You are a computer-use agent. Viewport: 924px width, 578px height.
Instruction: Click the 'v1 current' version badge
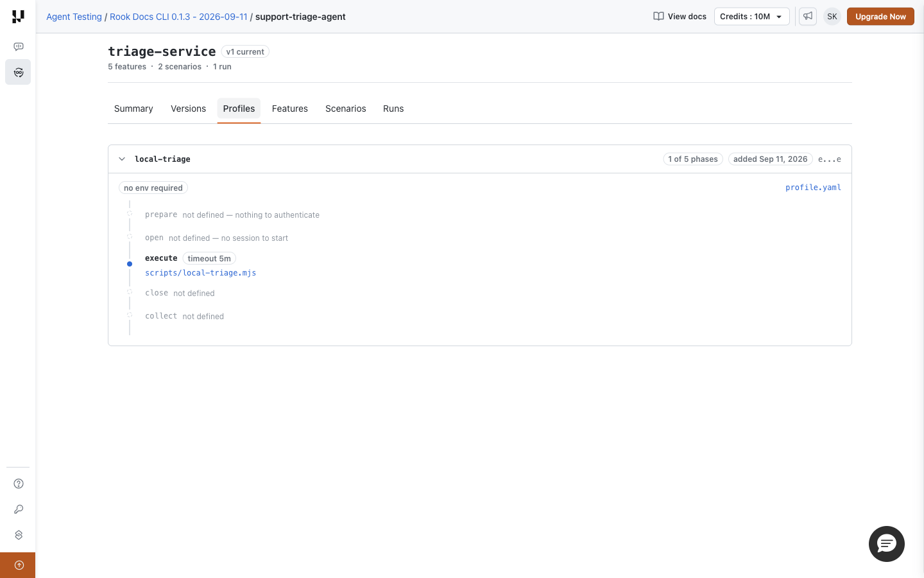click(245, 52)
